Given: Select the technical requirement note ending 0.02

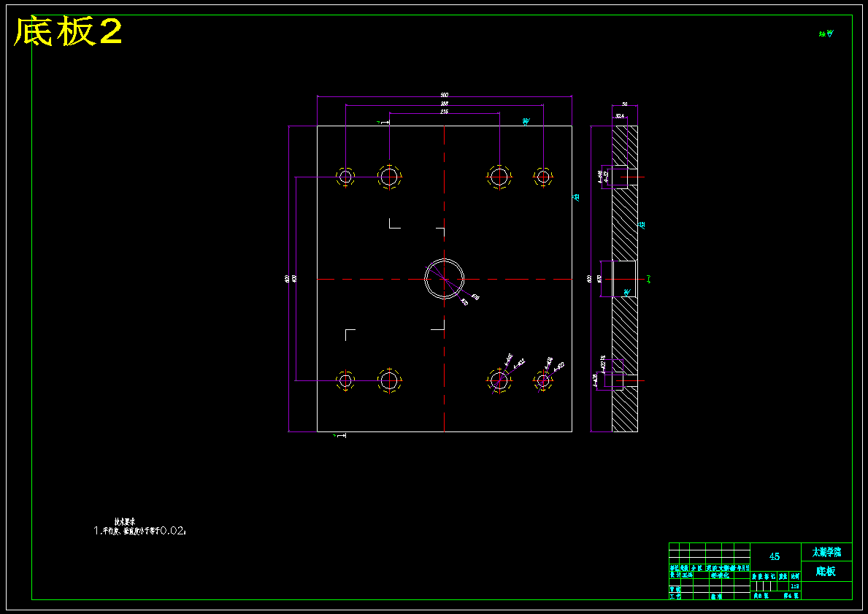Looking at the screenshot, I should (140, 530).
